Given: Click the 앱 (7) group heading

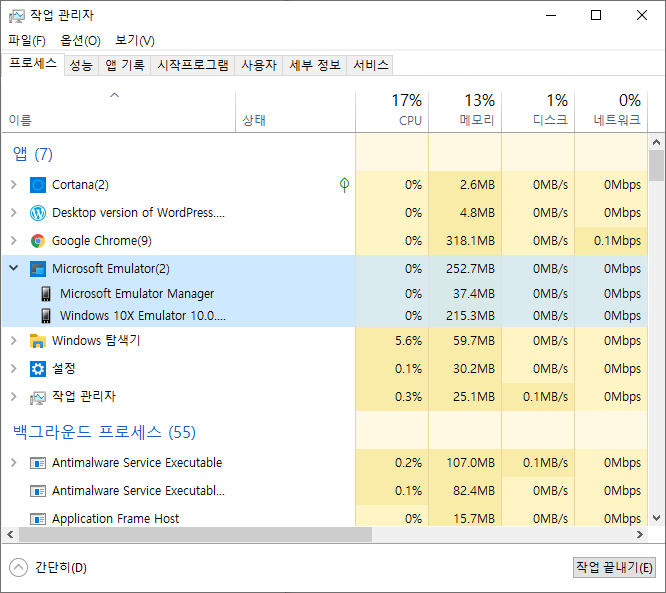Looking at the screenshot, I should click(33, 154).
